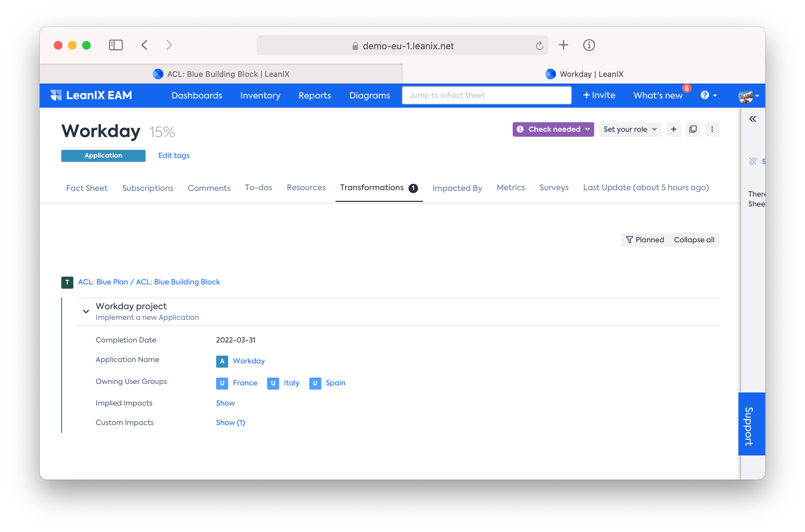Click the 15% completion indicator
This screenshot has width=805, height=532.
(162, 132)
